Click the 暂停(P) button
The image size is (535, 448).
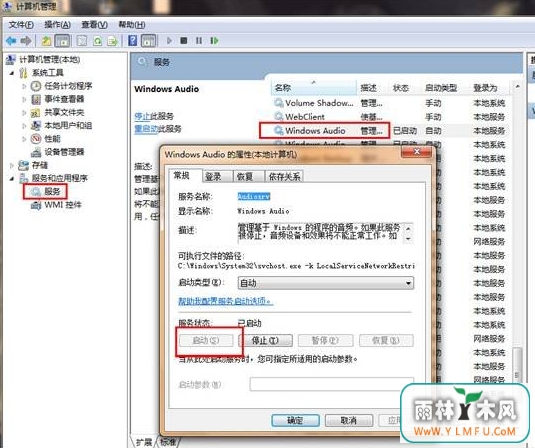tap(325, 340)
